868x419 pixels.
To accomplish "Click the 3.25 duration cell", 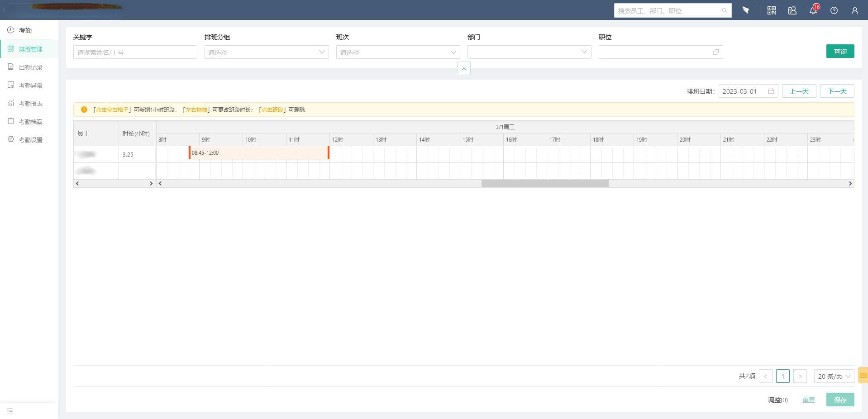I will [x=137, y=154].
